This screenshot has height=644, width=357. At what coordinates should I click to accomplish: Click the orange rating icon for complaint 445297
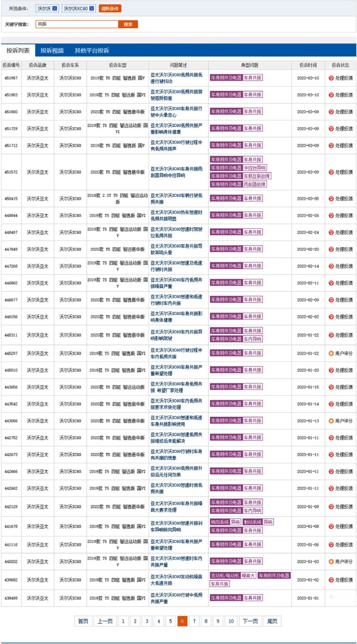pos(331,353)
